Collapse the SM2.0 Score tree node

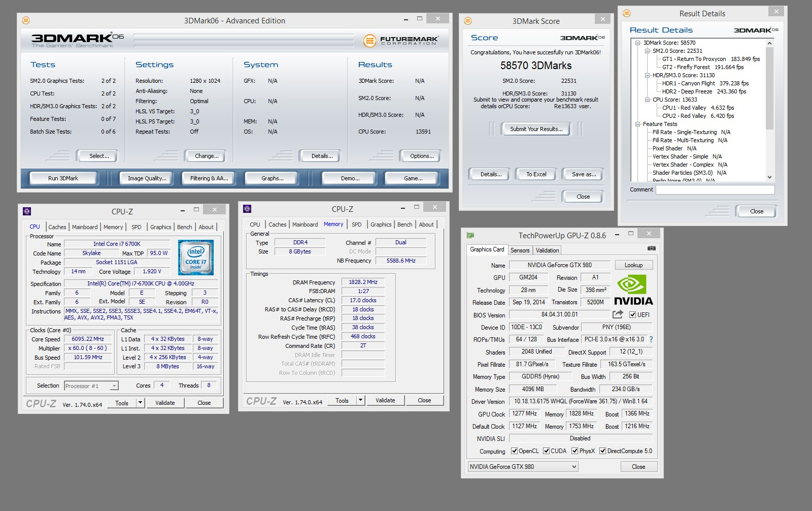click(648, 51)
